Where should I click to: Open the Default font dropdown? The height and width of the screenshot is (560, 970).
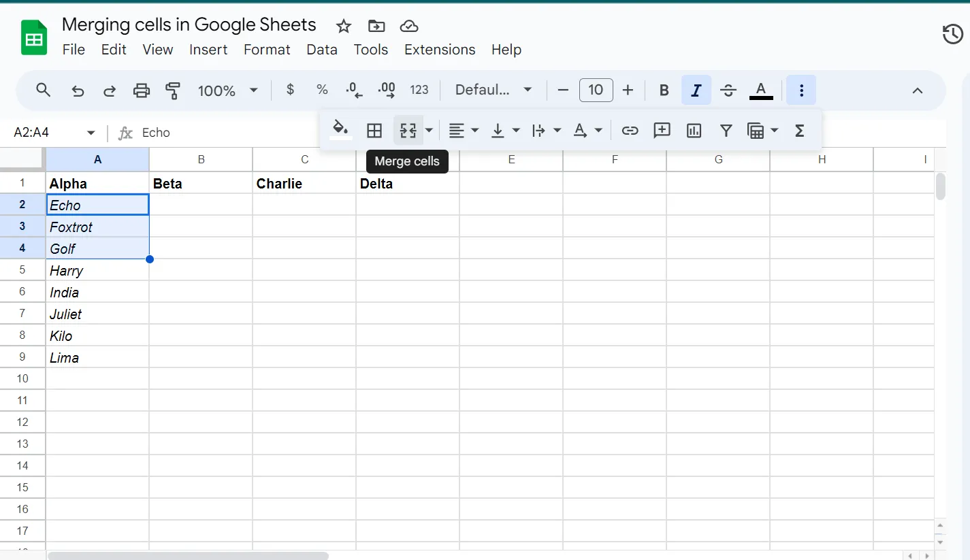[494, 90]
